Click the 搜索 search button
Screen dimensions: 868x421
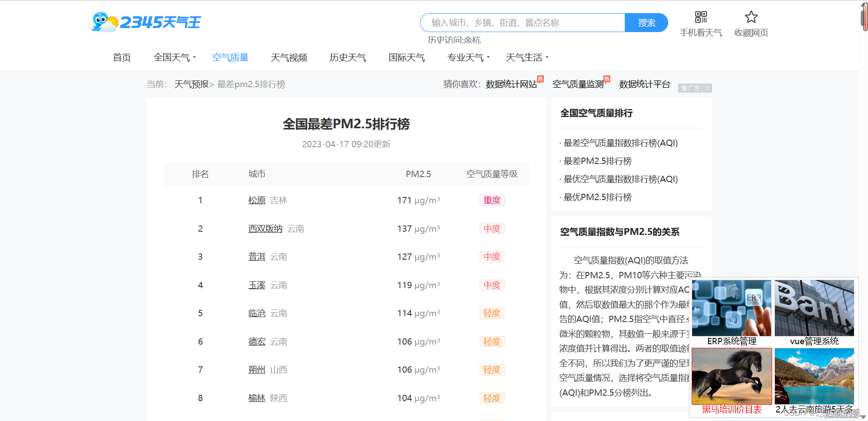646,23
